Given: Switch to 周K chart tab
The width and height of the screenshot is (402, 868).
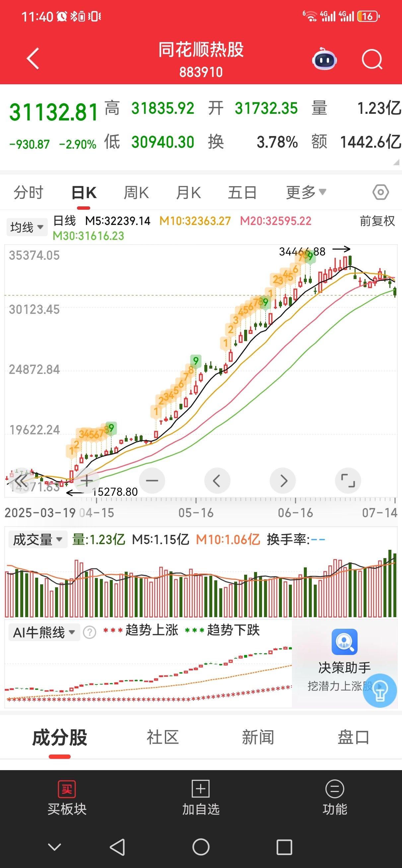Looking at the screenshot, I should (136, 192).
